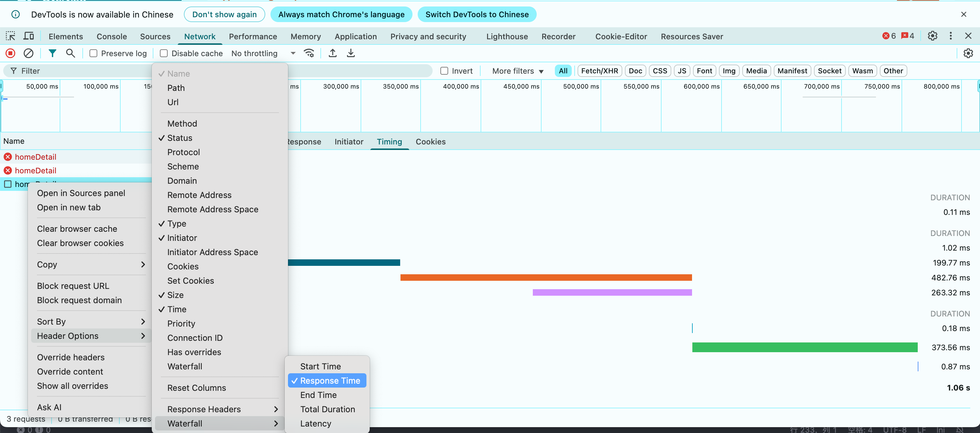Toggle device toolbar icon
The height and width of the screenshot is (433, 980).
coord(29,36)
